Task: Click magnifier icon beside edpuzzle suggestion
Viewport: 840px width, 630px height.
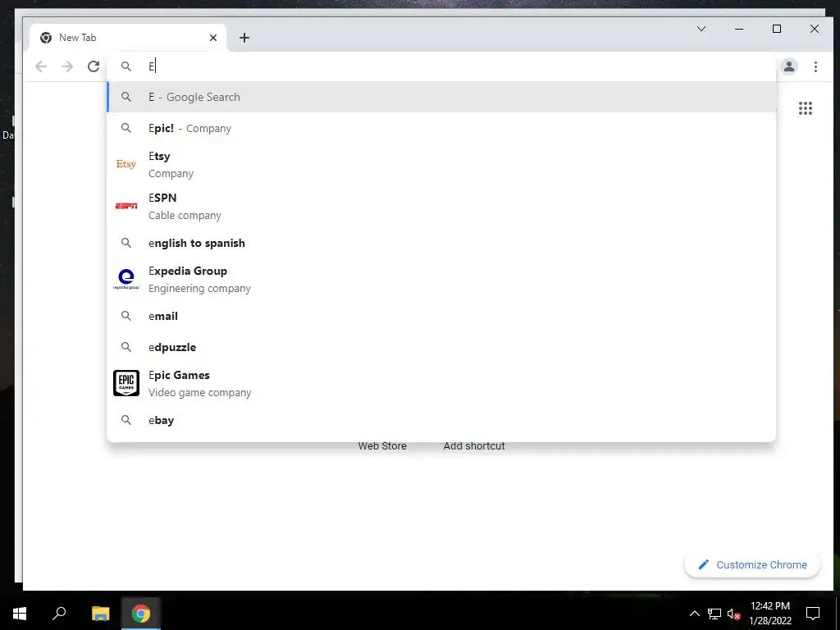Action: point(126,347)
